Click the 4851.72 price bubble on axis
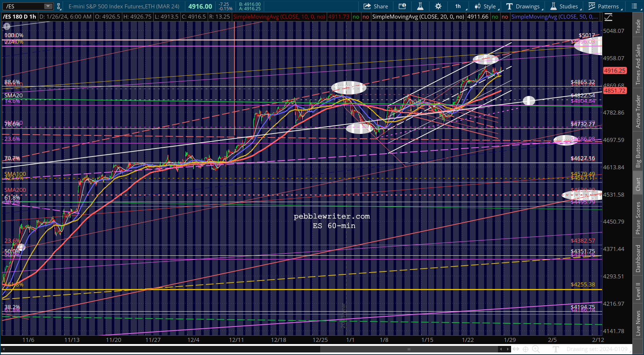This screenshot has height=355, width=644. pyautogui.click(x=615, y=90)
